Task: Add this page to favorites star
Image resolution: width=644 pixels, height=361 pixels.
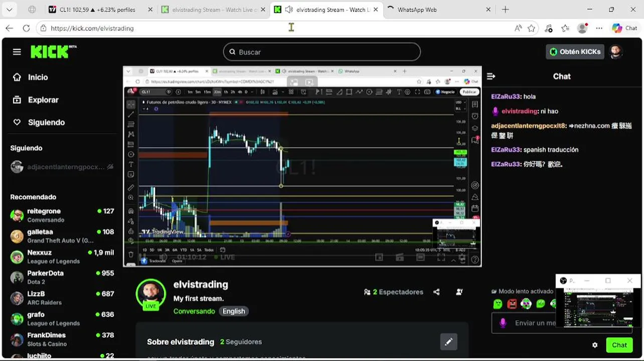Action: (532, 28)
